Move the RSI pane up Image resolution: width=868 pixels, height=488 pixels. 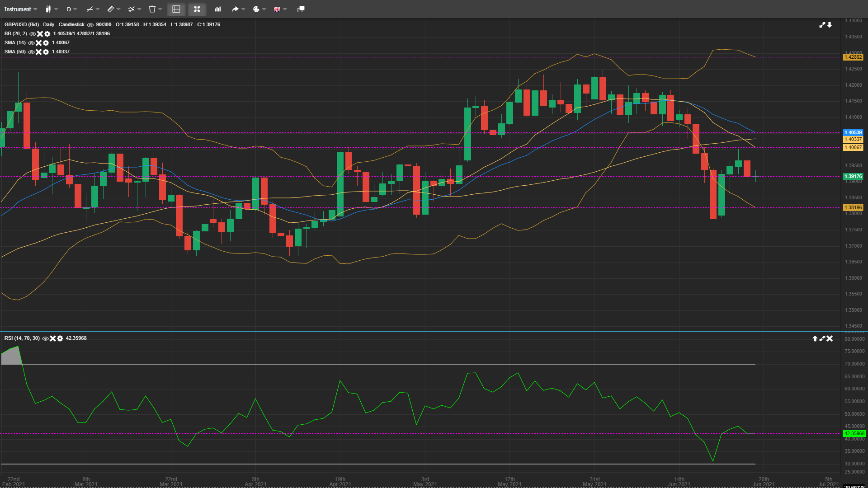pyautogui.click(x=815, y=338)
